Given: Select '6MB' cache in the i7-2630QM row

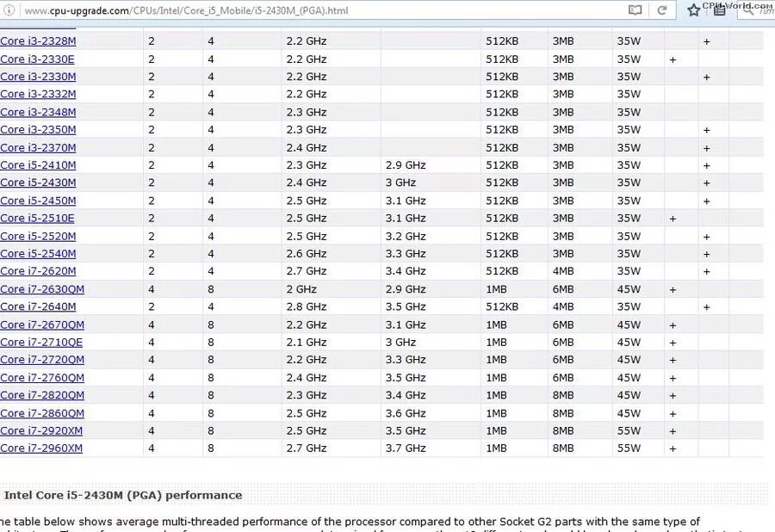Looking at the screenshot, I should tap(563, 289).
